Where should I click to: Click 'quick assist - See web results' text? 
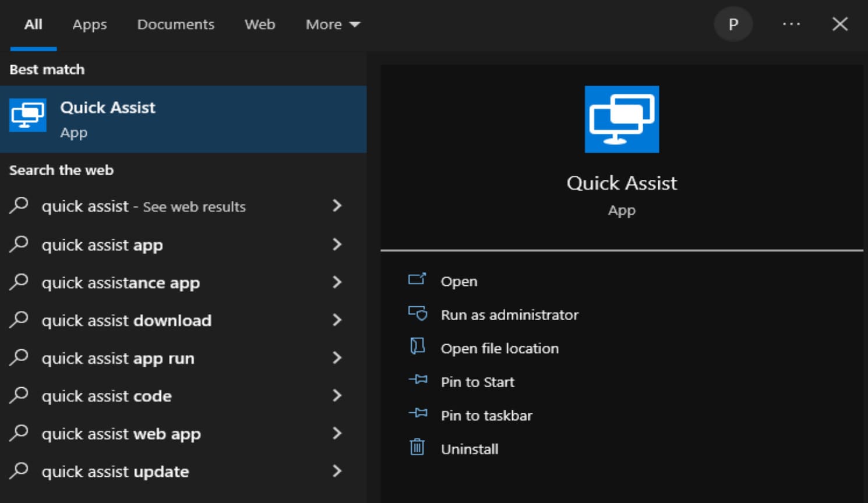point(144,206)
